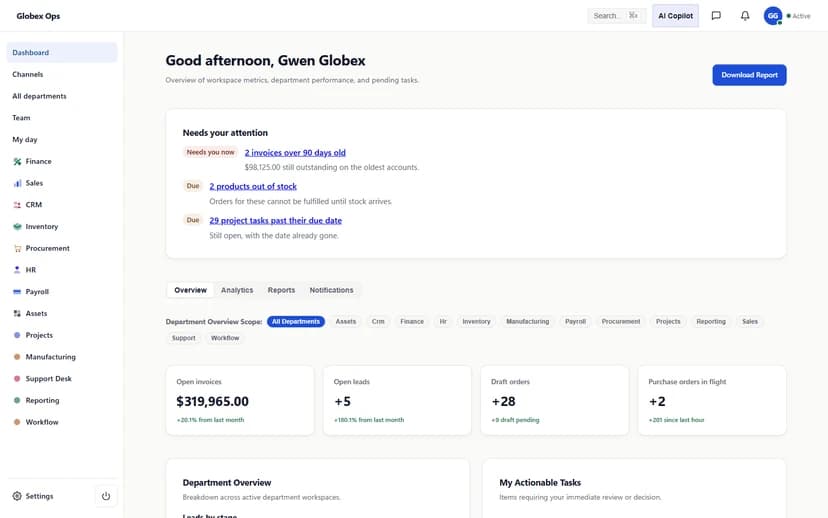Click the Payroll card icon
The image size is (828, 518).
(17, 291)
